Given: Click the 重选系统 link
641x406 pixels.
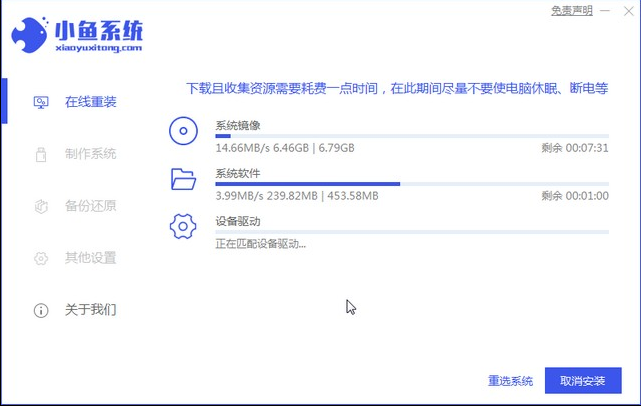Looking at the screenshot, I should 510,381.
